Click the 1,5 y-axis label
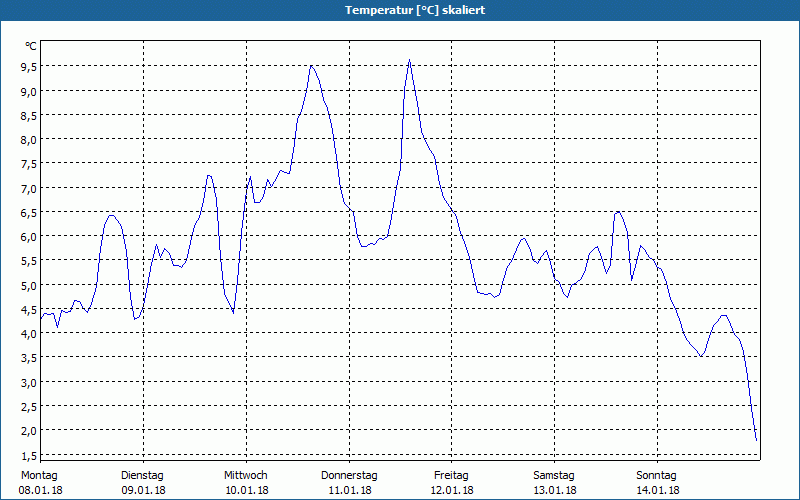 [28, 454]
